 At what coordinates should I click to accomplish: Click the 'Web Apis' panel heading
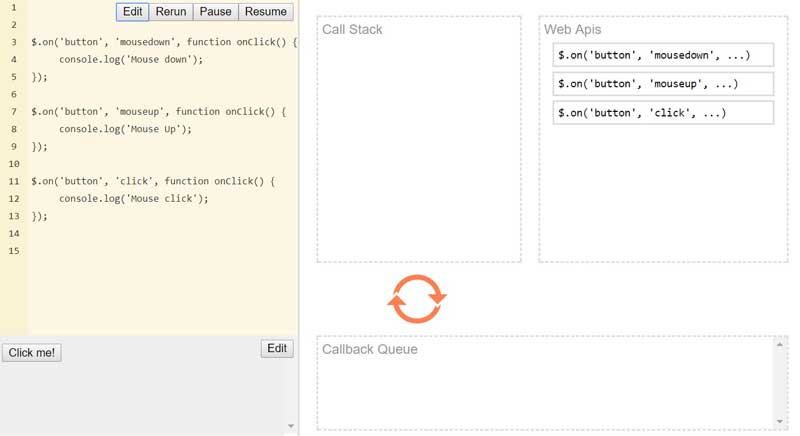point(572,30)
